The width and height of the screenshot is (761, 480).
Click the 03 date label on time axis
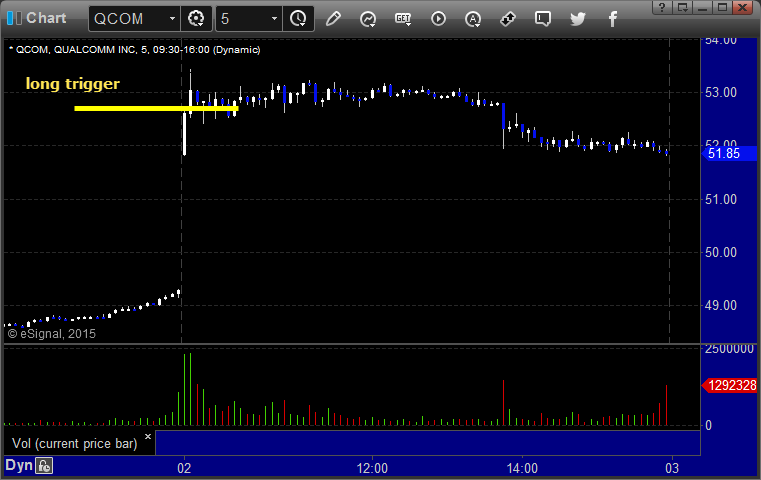(x=672, y=468)
